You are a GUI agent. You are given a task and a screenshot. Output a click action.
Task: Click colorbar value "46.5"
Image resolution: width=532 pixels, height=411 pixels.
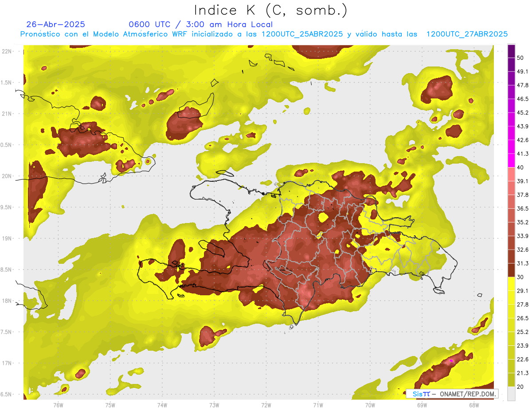tap(523, 99)
